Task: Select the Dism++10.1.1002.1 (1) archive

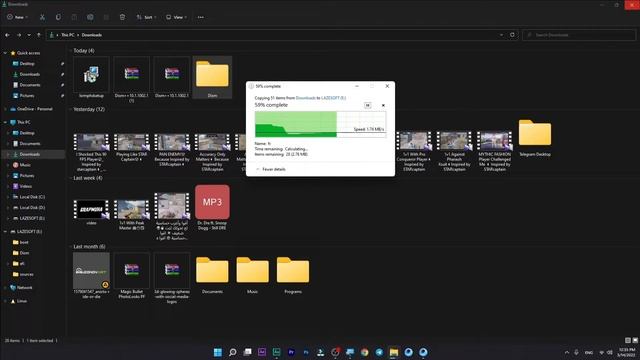Action: point(131,79)
